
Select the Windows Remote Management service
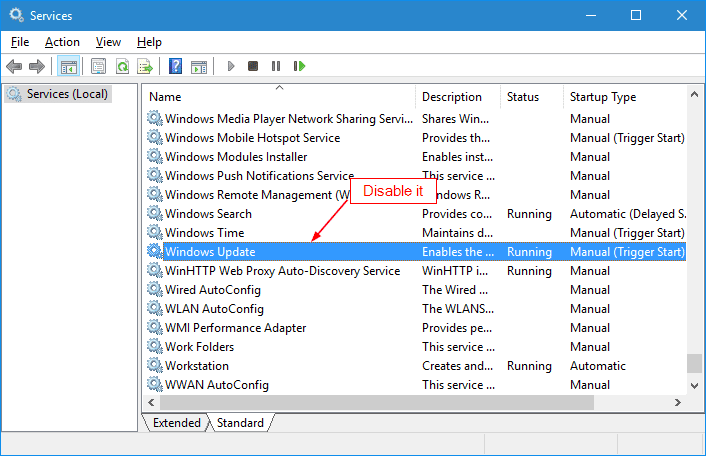tap(416, 194)
